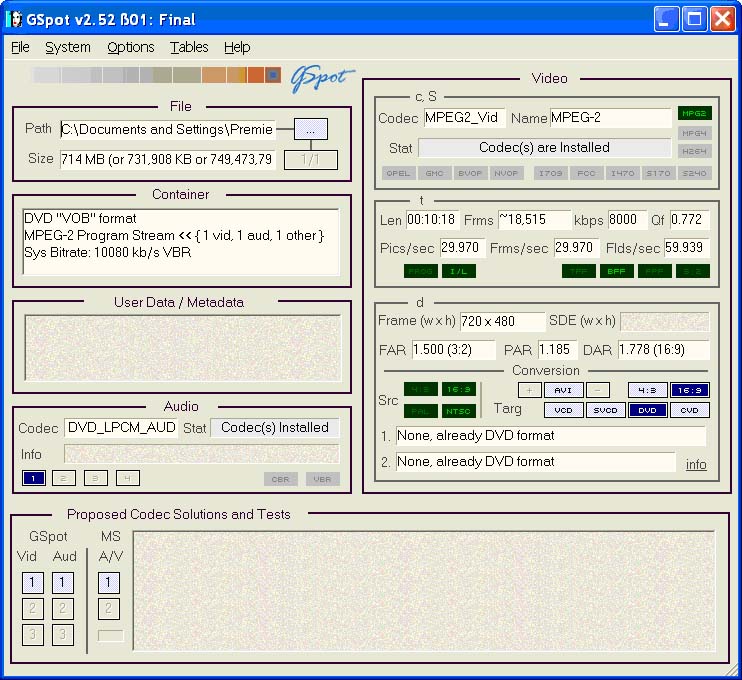Click the I/L interlaced indicator
Image resolution: width=742 pixels, height=680 pixels.
tap(459, 271)
